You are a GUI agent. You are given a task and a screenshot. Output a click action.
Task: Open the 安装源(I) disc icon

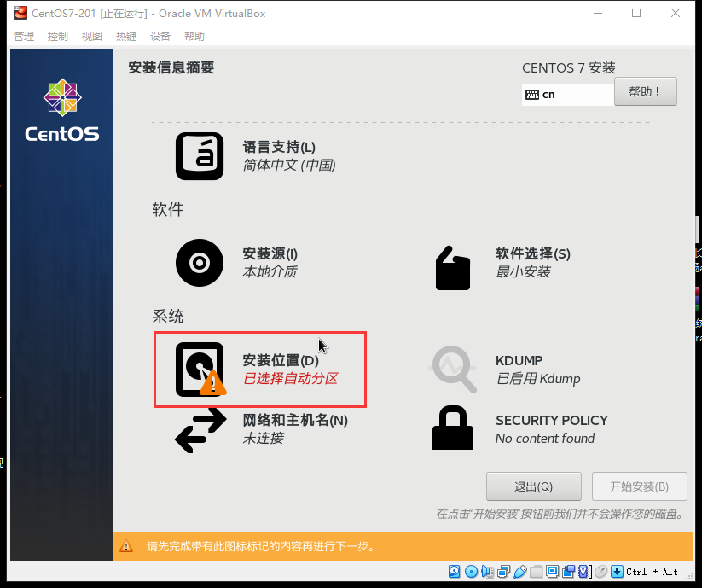[x=200, y=263]
